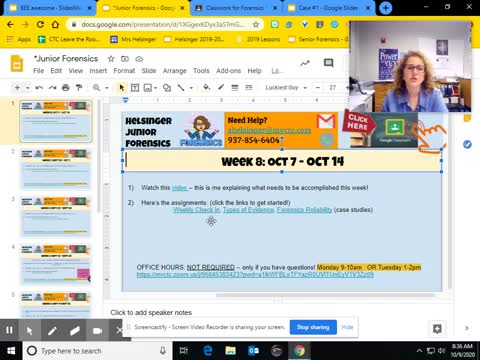
Task: Select the Screencastify pen drawing tool
Action: pos(52,331)
